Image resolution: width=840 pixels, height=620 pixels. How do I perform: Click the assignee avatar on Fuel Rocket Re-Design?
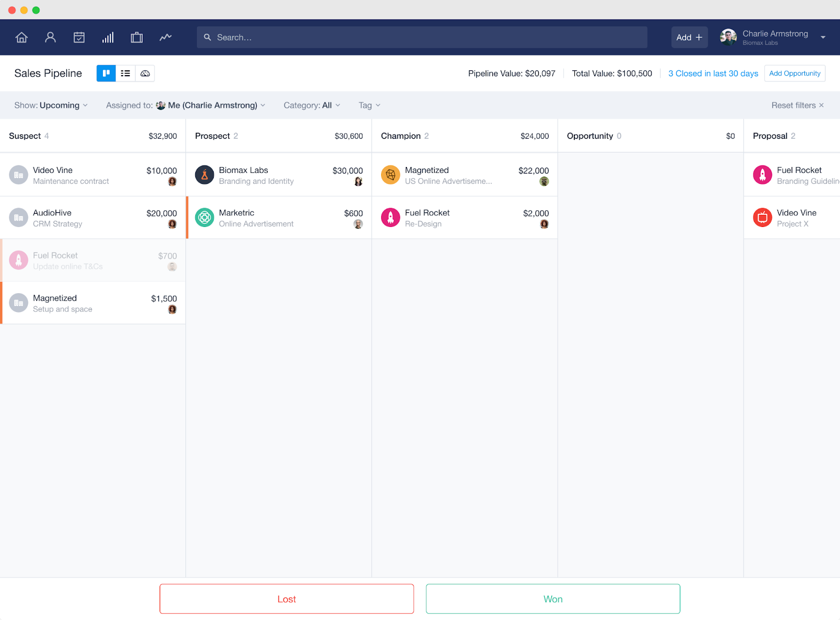[544, 224]
